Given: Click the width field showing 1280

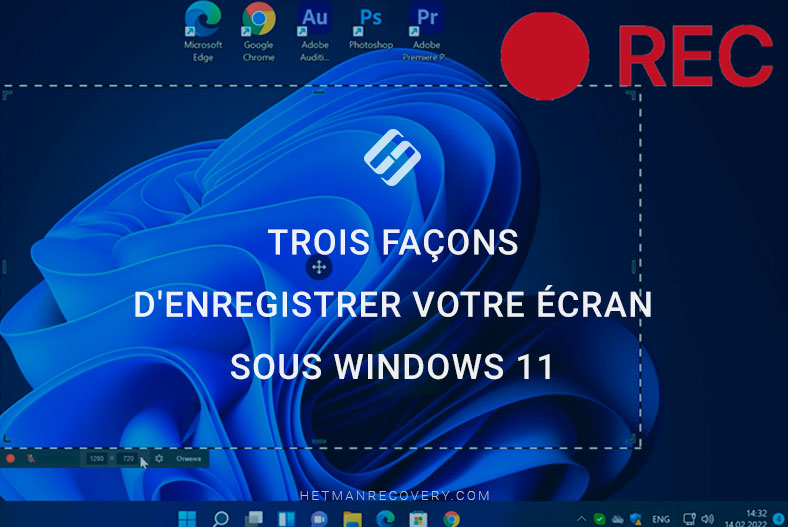Looking at the screenshot, I should [x=96, y=458].
